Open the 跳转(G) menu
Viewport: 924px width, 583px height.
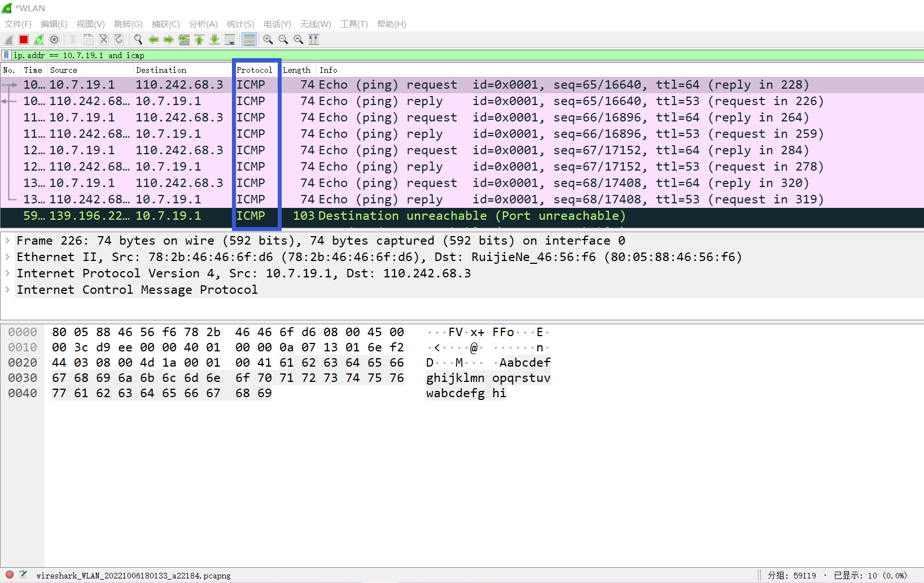pos(128,24)
